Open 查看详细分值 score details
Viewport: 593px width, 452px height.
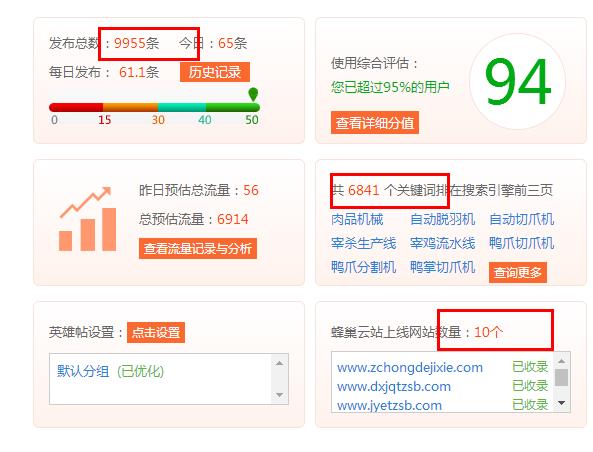pyautogui.click(x=375, y=123)
